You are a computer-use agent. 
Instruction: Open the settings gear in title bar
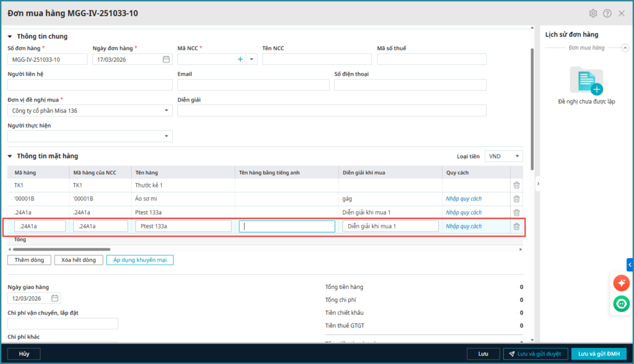pyautogui.click(x=593, y=13)
